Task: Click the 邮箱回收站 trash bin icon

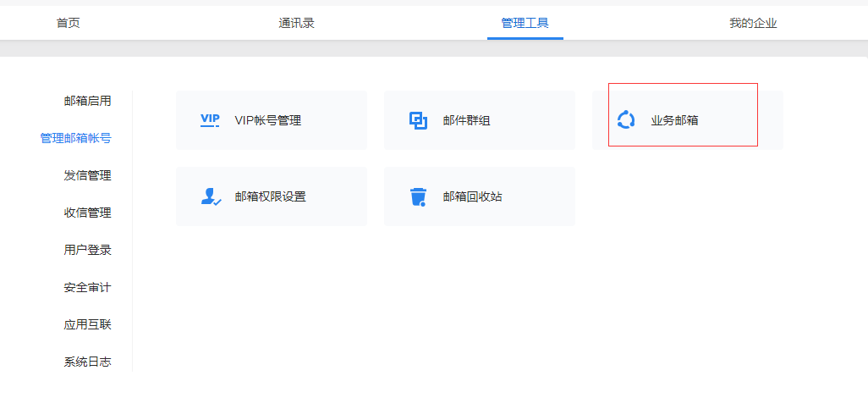Action: (418, 196)
